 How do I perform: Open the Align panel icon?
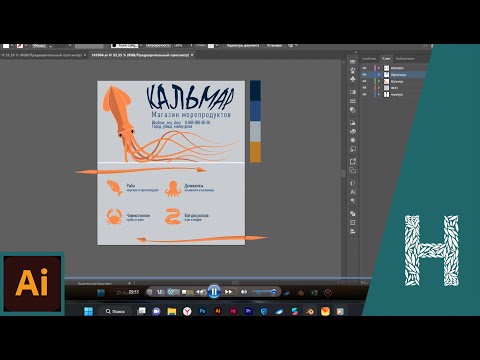point(353,231)
